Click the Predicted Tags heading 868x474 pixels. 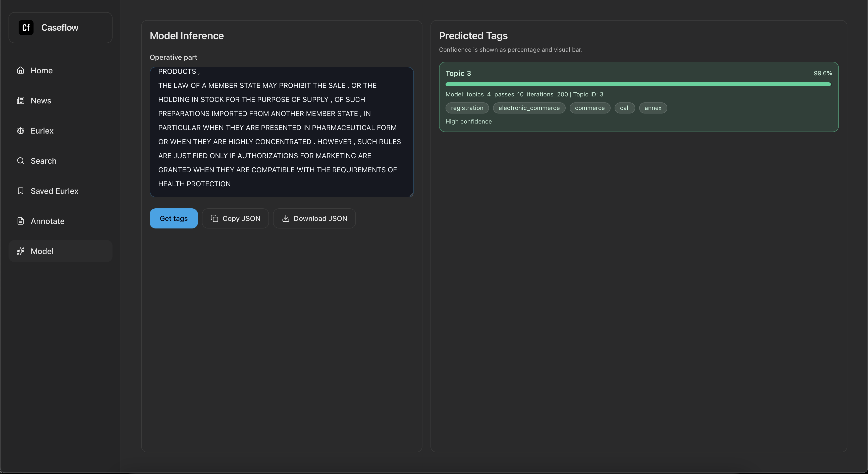[473, 36]
